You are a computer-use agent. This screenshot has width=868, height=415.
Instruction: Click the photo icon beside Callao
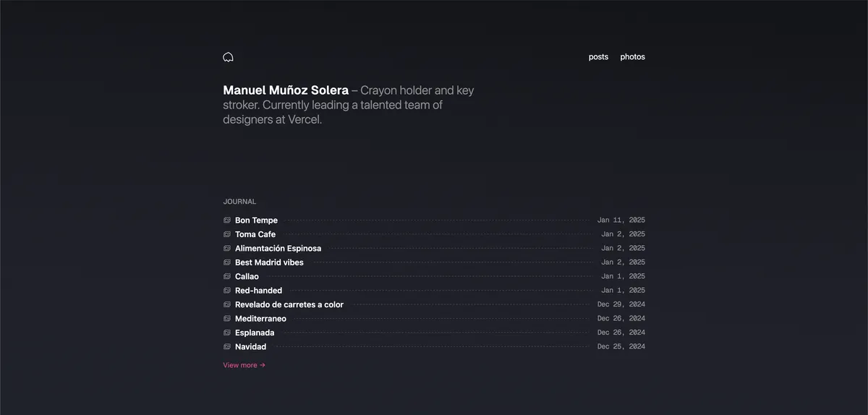(x=227, y=276)
